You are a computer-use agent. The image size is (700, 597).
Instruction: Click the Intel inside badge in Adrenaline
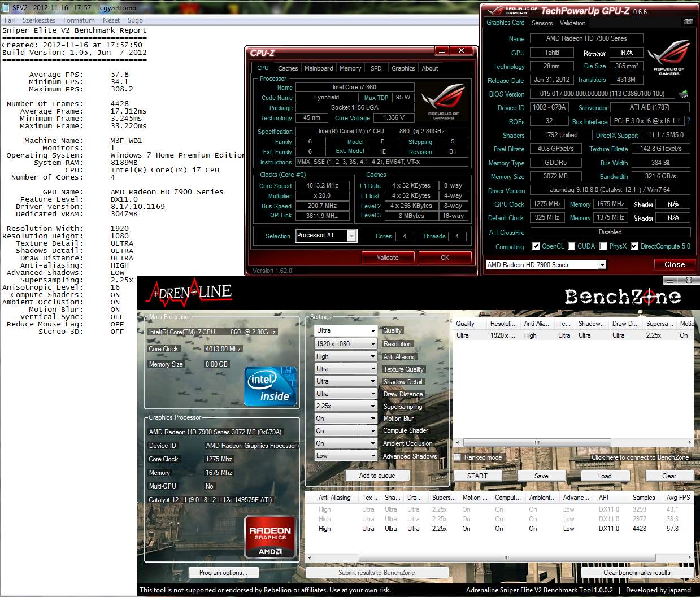coord(271,386)
